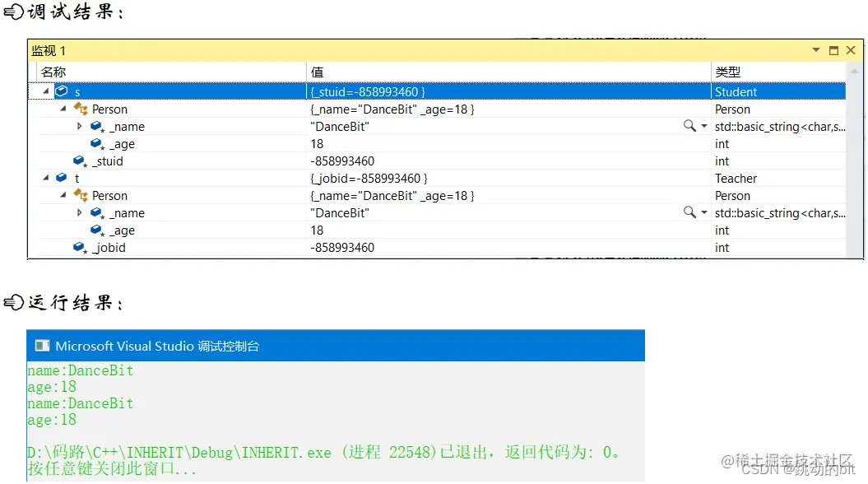Select value {_stuid=-858993460 }
The image size is (868, 484).
(368, 92)
